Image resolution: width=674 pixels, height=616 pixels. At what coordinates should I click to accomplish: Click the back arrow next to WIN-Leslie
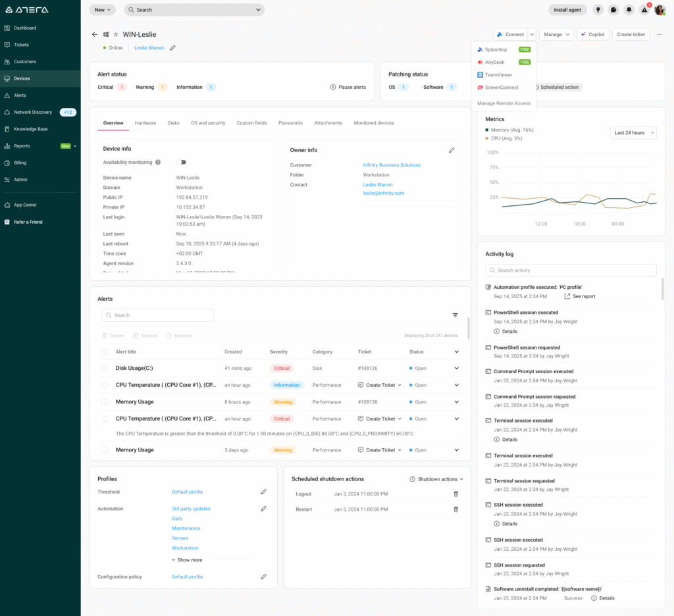point(94,34)
